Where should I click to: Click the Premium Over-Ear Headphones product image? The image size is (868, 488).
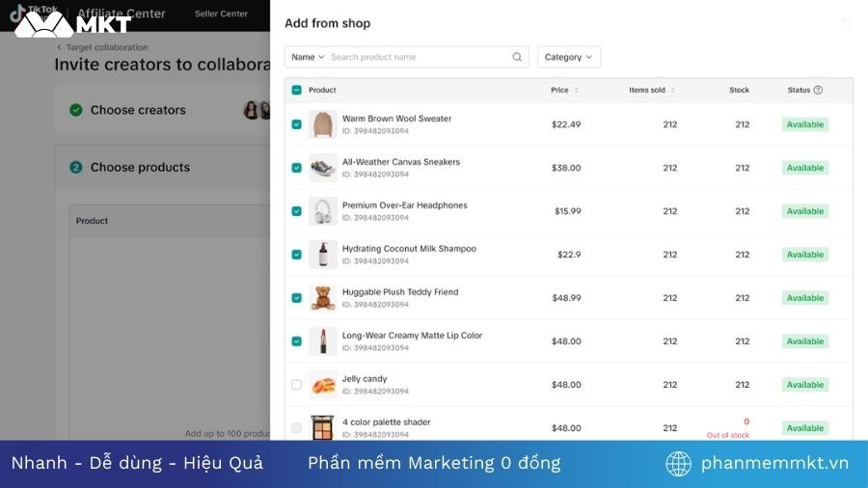click(x=322, y=211)
